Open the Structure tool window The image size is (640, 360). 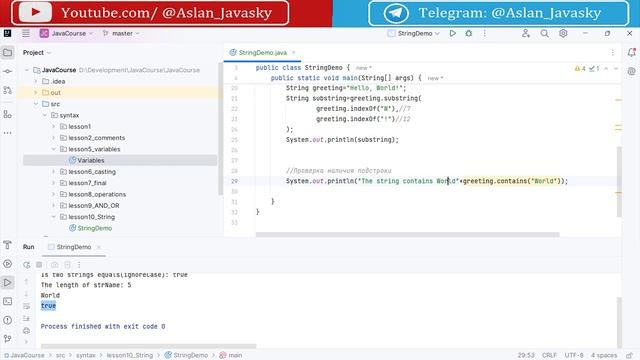click(7, 114)
